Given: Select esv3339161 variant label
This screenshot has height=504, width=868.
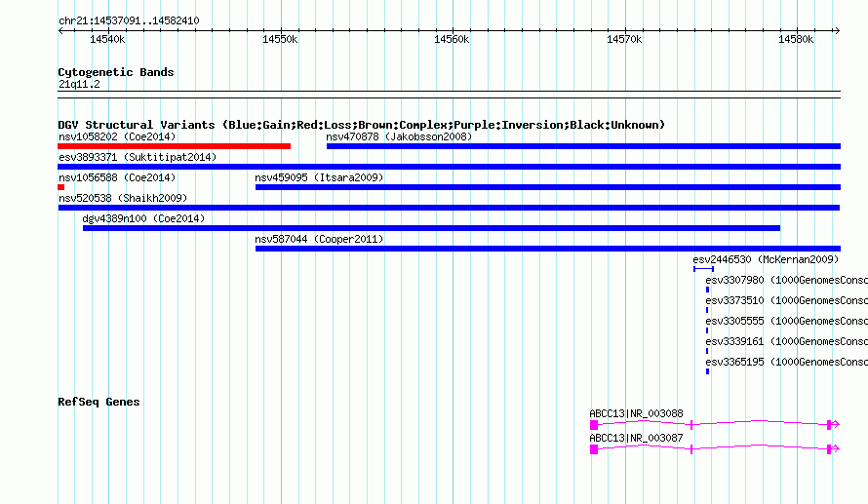Looking at the screenshot, I should tap(787, 341).
